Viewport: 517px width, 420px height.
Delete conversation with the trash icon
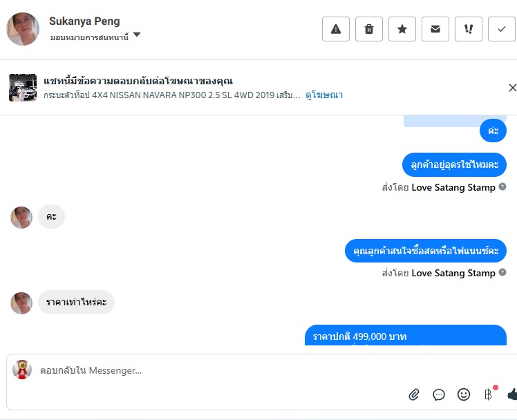click(x=369, y=29)
